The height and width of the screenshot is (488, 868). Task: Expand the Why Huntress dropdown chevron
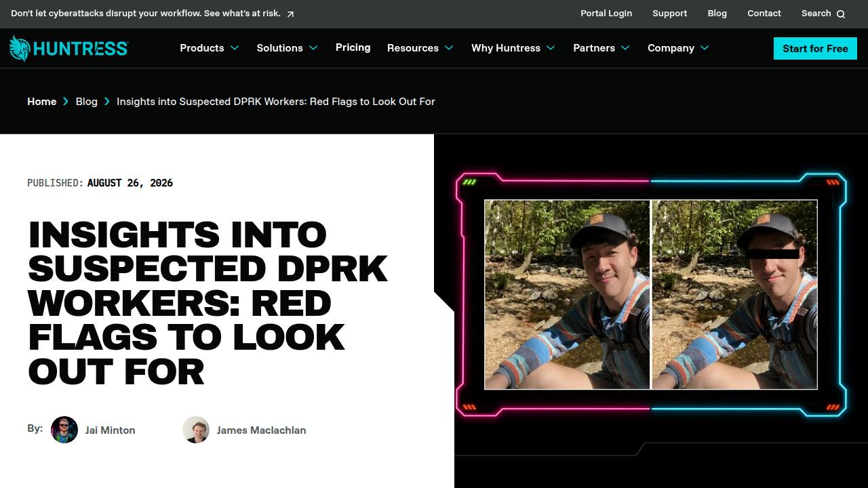(x=551, y=48)
